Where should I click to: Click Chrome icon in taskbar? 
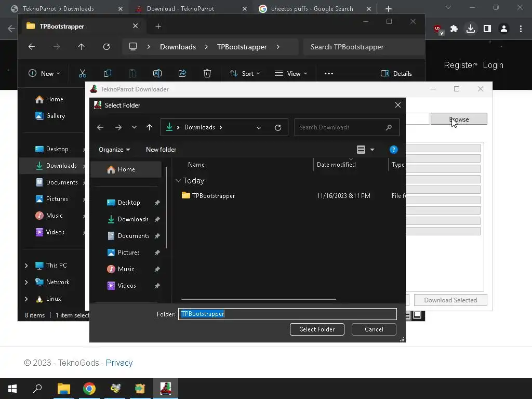coord(89,389)
